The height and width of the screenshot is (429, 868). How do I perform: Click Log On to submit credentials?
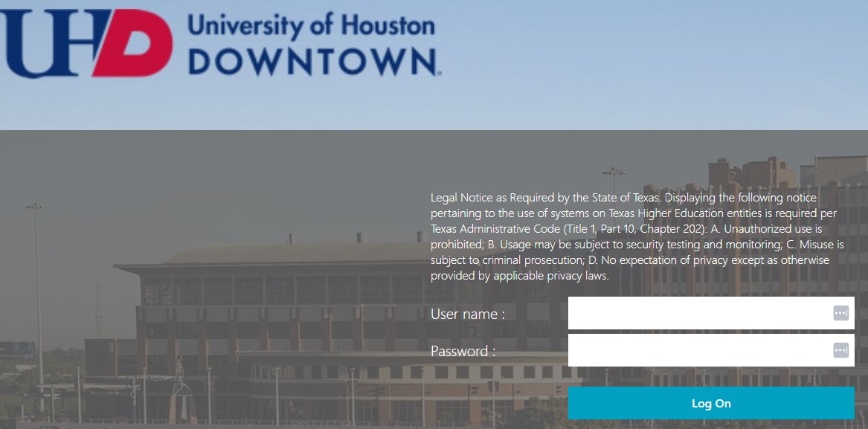[711, 403]
